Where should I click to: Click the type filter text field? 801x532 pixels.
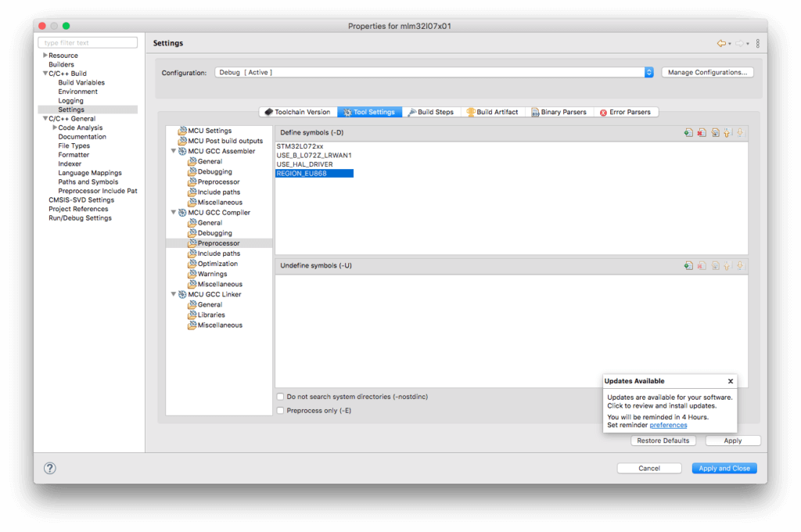(x=87, y=41)
